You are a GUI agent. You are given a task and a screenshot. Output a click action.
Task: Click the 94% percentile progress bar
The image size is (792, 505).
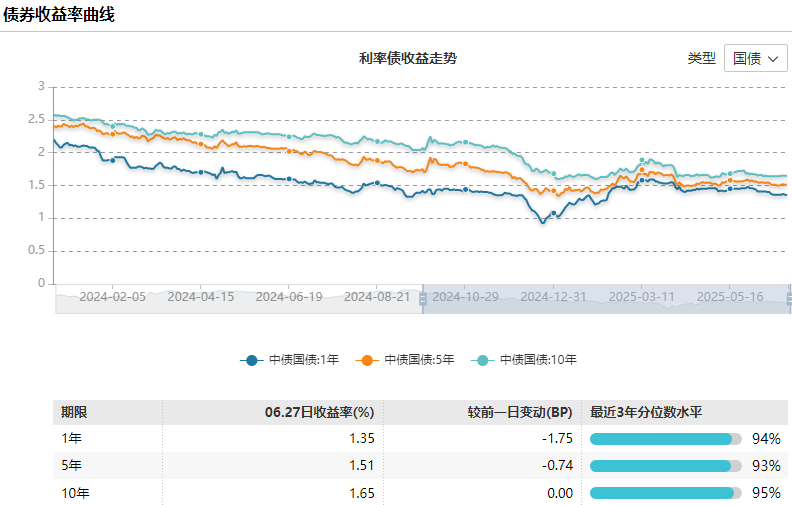tap(665, 439)
